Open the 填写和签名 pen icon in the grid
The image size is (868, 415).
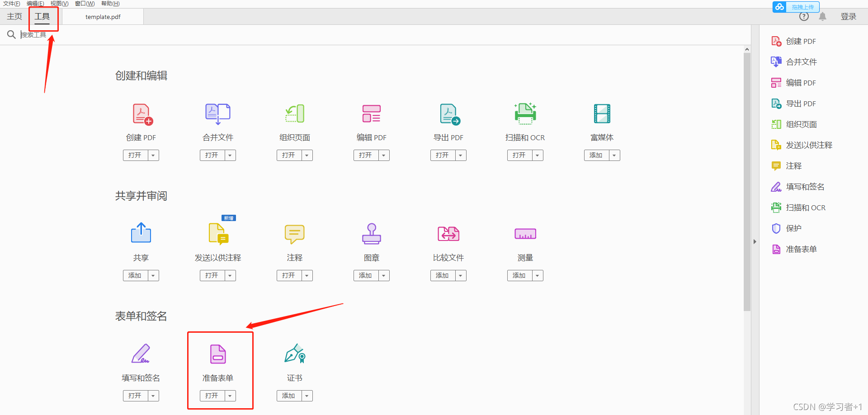point(141,354)
